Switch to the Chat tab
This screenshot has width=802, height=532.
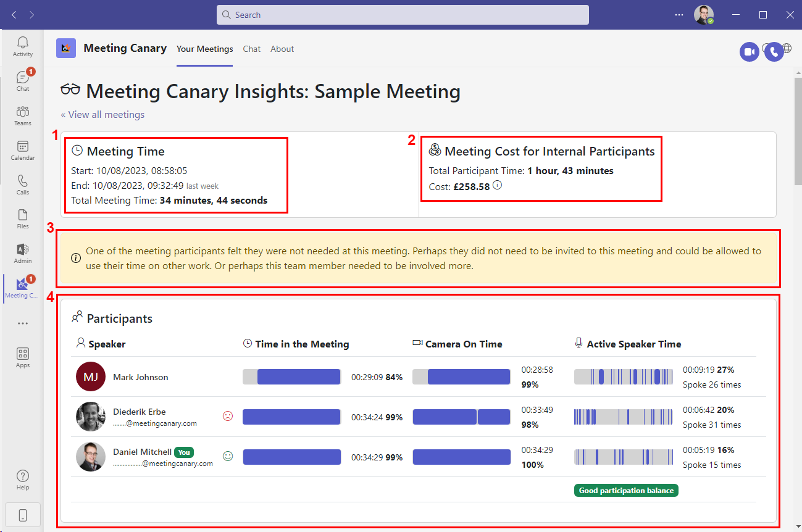(x=252, y=49)
